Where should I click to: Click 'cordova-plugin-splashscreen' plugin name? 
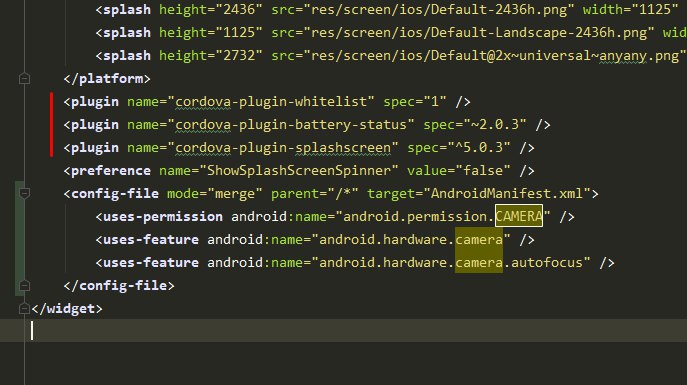tap(283, 148)
